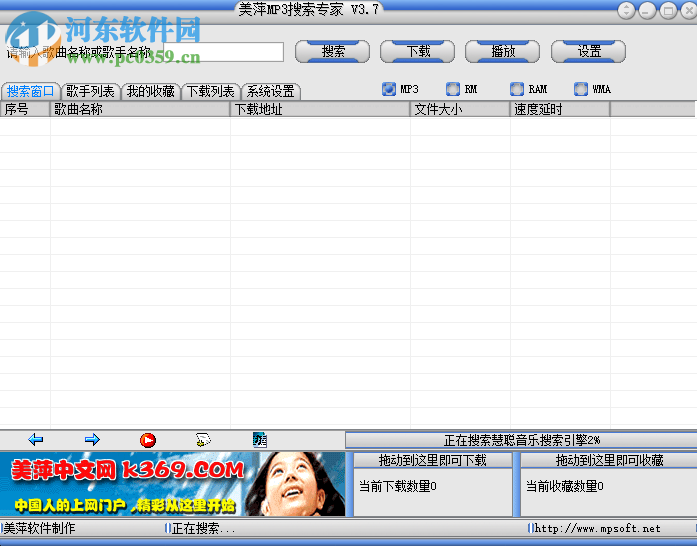Open the 下载列表 tab
Screen dimensions: 697x546
[211, 91]
